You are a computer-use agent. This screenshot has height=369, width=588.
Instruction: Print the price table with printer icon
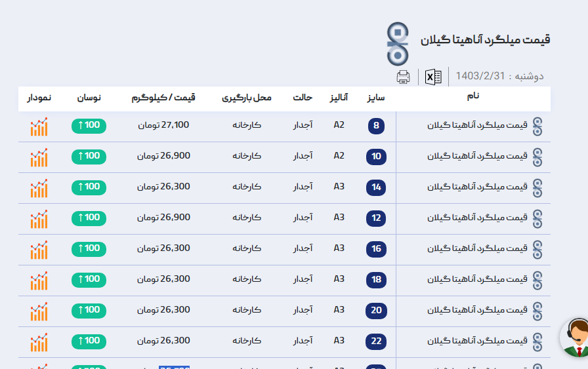point(403,77)
